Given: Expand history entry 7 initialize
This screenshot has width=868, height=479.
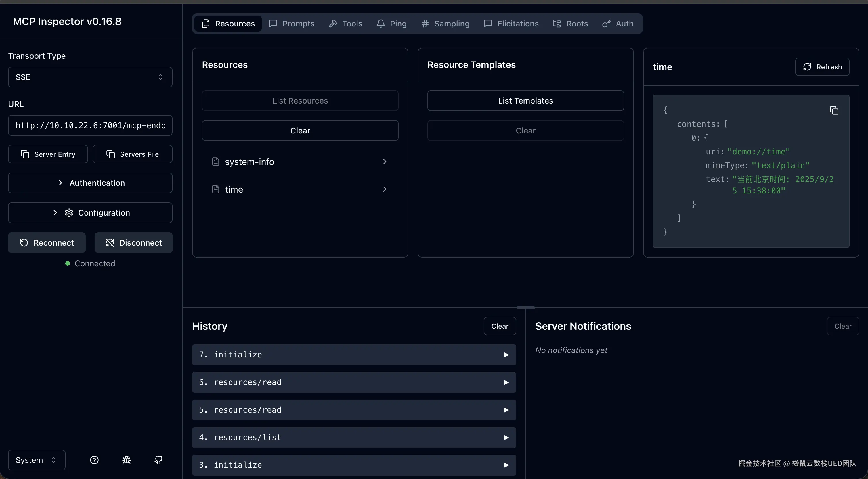Looking at the screenshot, I should (x=354, y=355).
